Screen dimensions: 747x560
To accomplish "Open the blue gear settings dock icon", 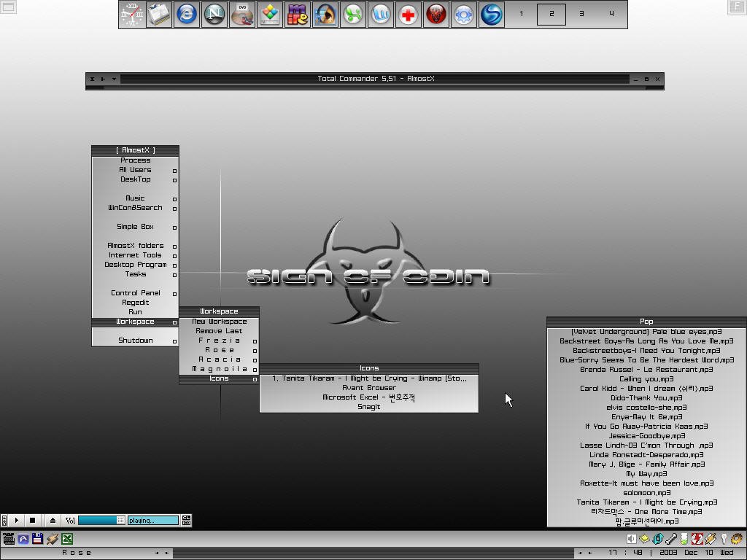I will (463, 15).
